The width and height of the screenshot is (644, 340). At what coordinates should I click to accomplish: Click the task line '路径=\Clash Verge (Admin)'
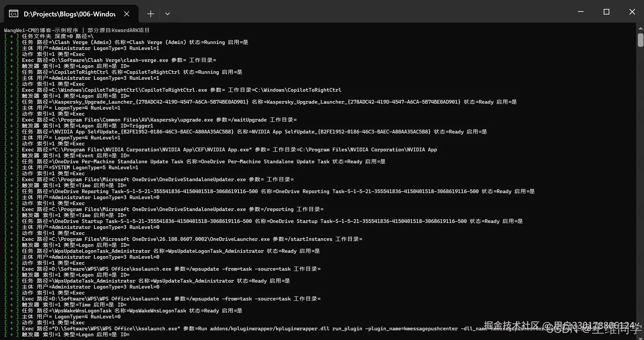coord(126,42)
